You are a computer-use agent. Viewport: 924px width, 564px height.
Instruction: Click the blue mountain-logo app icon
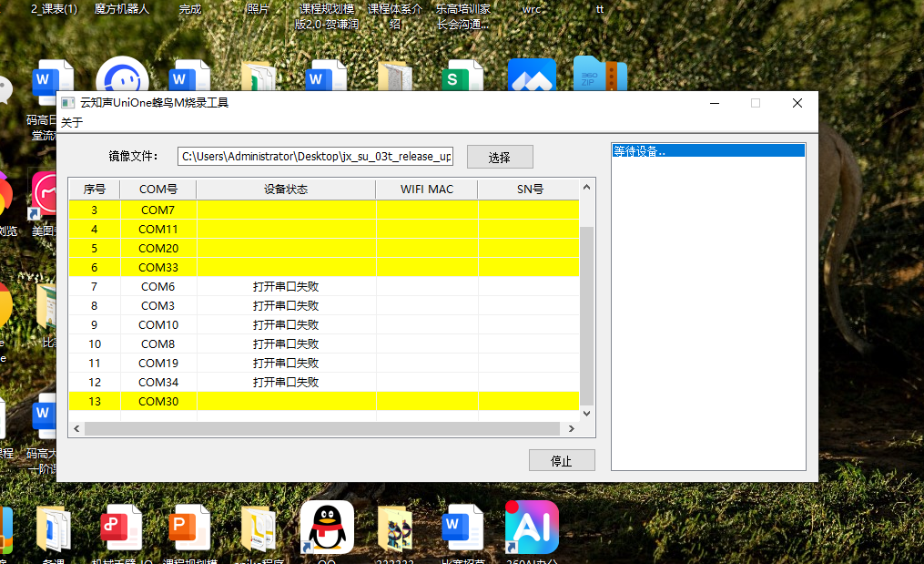point(531,79)
